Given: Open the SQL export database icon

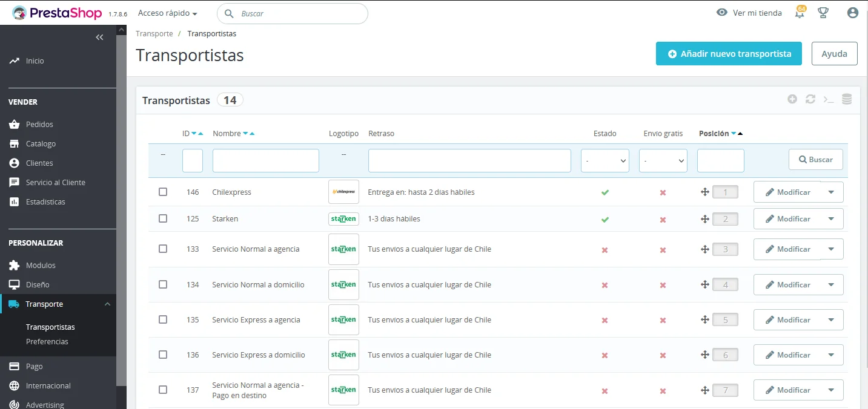Looking at the screenshot, I should coord(846,99).
